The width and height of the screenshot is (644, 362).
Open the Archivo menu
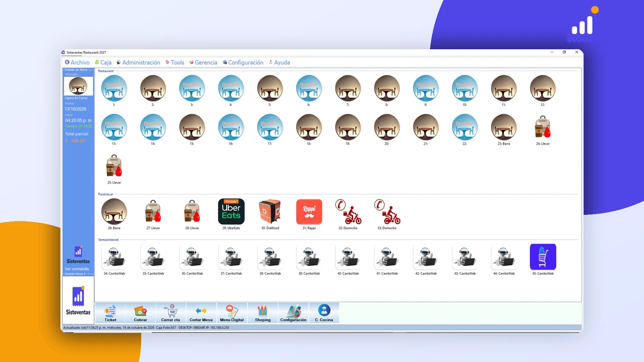coord(77,63)
